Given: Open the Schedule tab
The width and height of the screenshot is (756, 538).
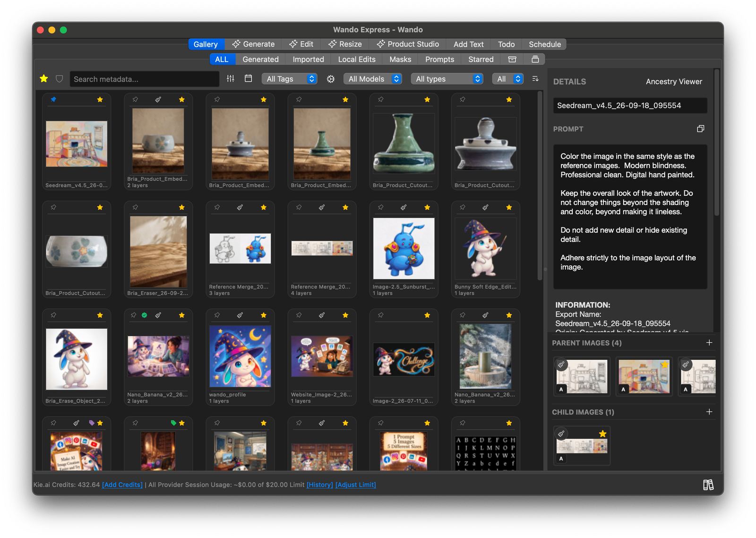Looking at the screenshot, I should [545, 44].
